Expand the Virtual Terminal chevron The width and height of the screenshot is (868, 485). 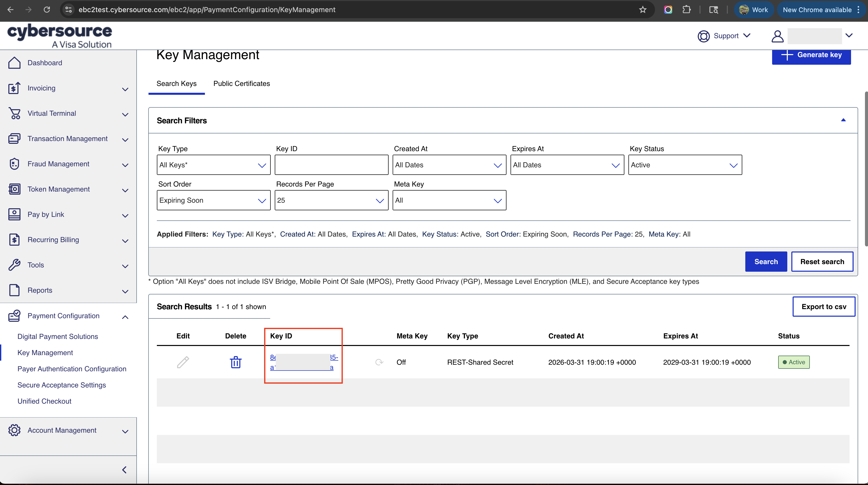pos(125,114)
